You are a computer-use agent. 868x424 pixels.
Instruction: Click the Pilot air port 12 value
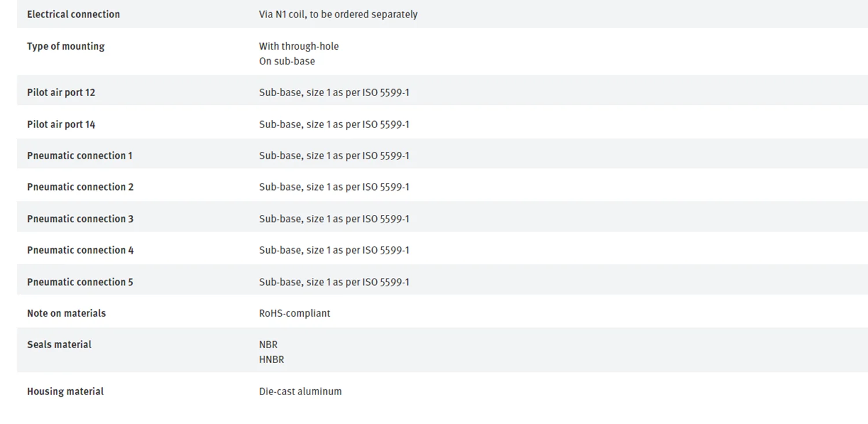pyautogui.click(x=334, y=93)
